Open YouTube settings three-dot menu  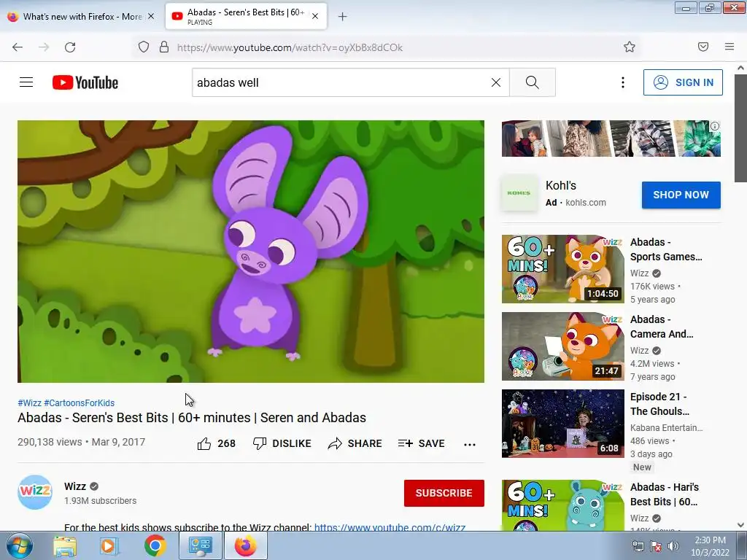pyautogui.click(x=623, y=82)
